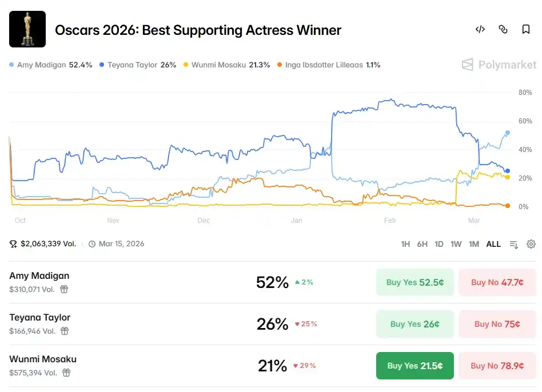
Task: Open the Amy Madigan outcome row name
Action: [x=39, y=275]
